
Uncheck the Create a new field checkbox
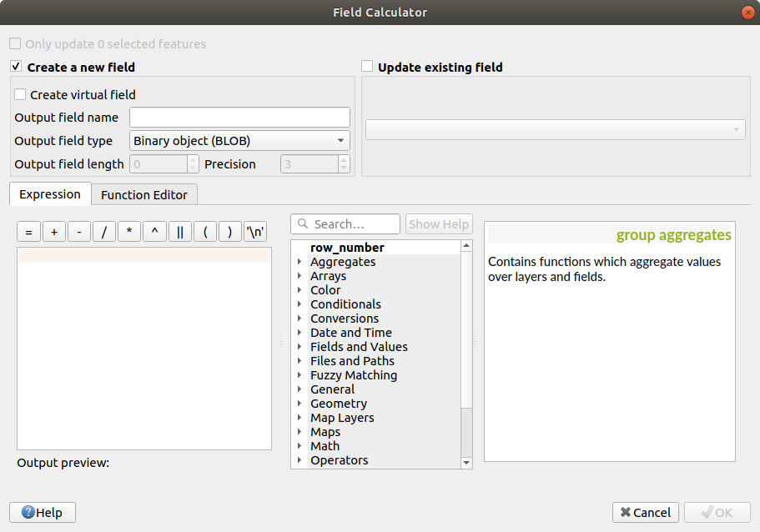[x=16, y=67]
